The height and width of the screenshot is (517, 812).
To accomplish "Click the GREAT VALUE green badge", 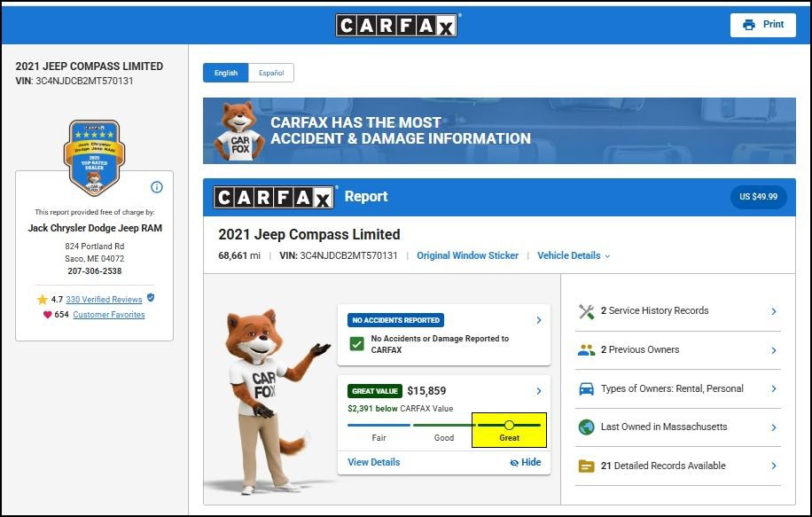I will click(x=375, y=391).
